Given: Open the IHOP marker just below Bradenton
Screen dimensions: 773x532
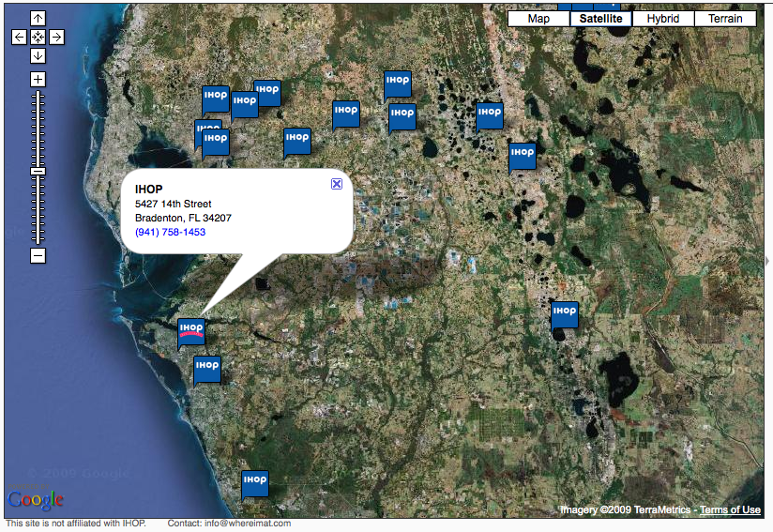Looking at the screenshot, I should pos(207,367).
